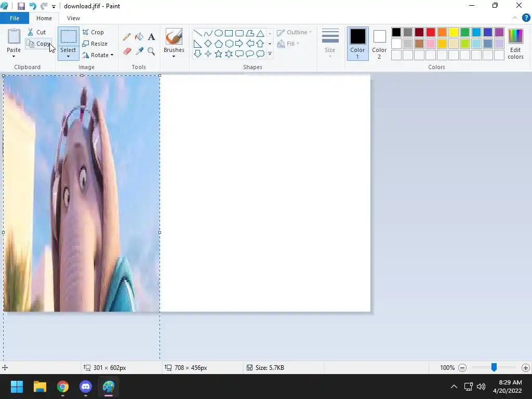Click the Cut button

[37, 32]
